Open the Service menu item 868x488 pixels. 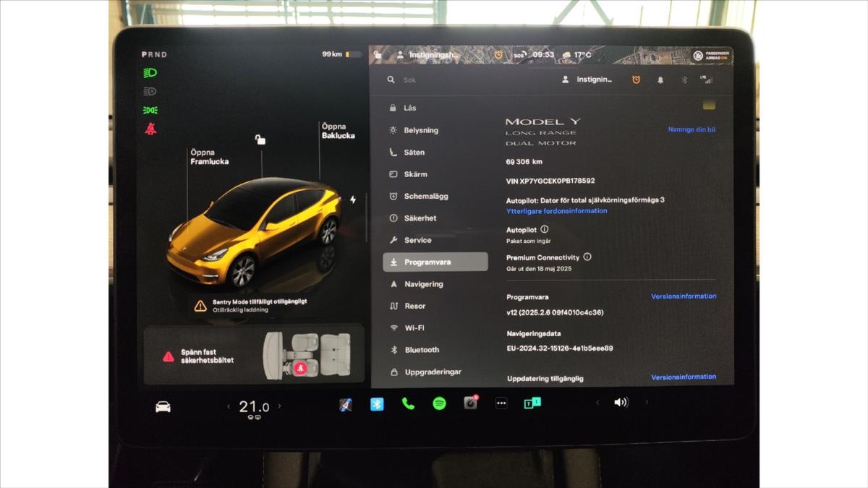point(435,240)
